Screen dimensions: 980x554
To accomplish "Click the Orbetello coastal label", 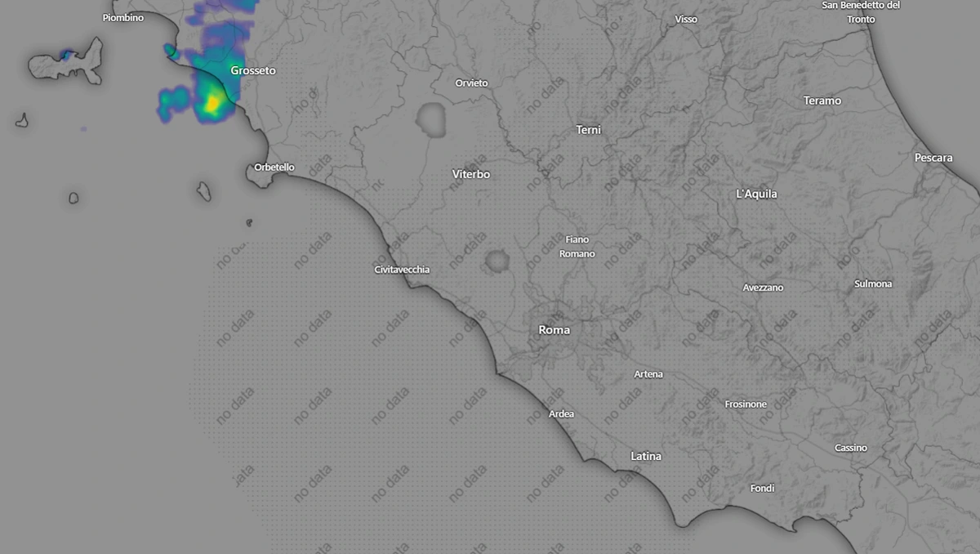I will point(273,167).
